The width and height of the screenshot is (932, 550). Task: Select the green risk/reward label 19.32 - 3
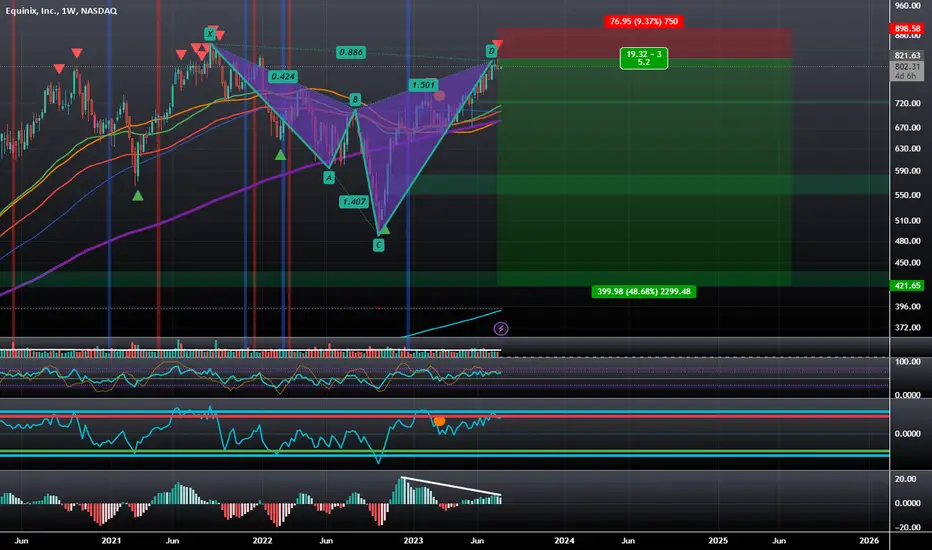click(644, 58)
